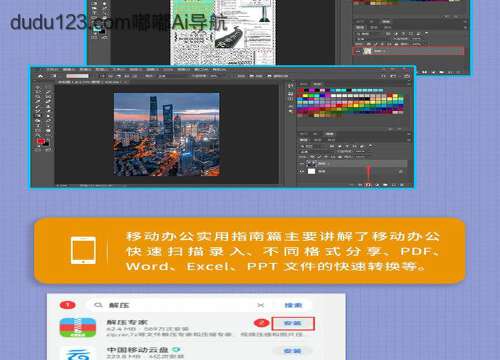Click the Home icon in Photoshop options bar
500x360 pixels.
click(x=40, y=76)
